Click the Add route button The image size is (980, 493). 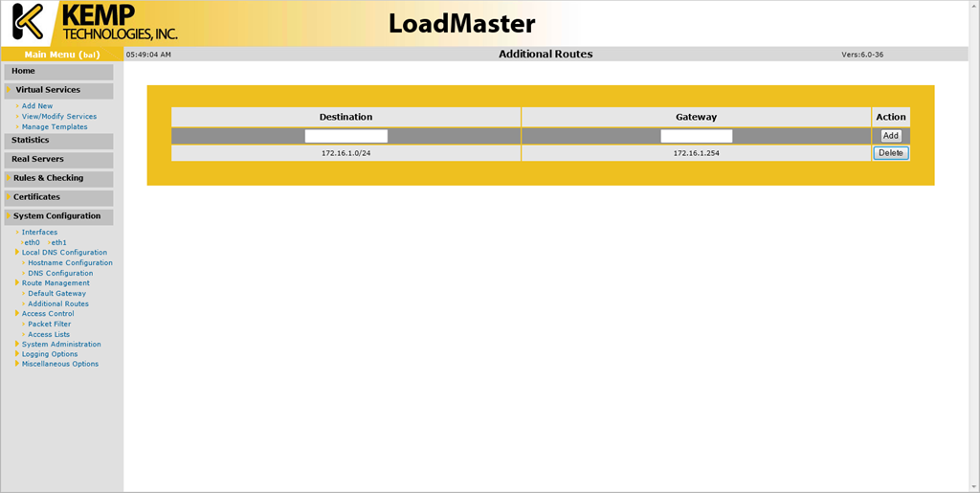tap(891, 136)
